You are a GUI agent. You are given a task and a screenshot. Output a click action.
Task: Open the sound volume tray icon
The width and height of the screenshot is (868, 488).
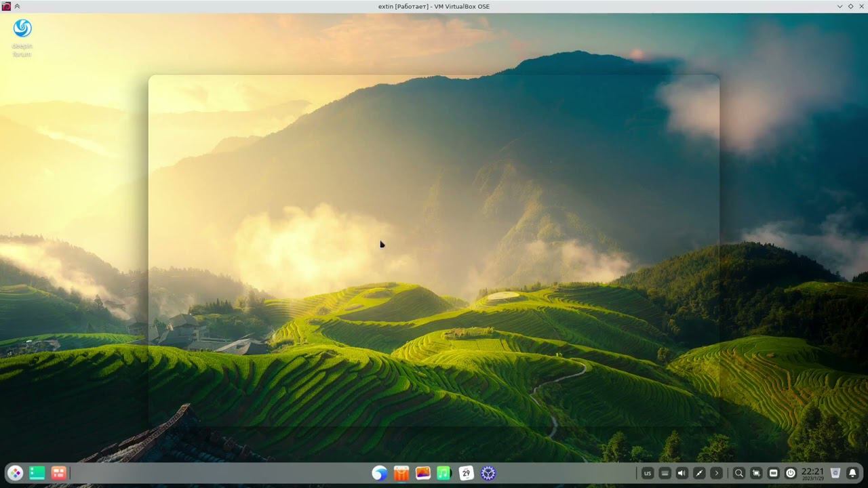[682, 473]
